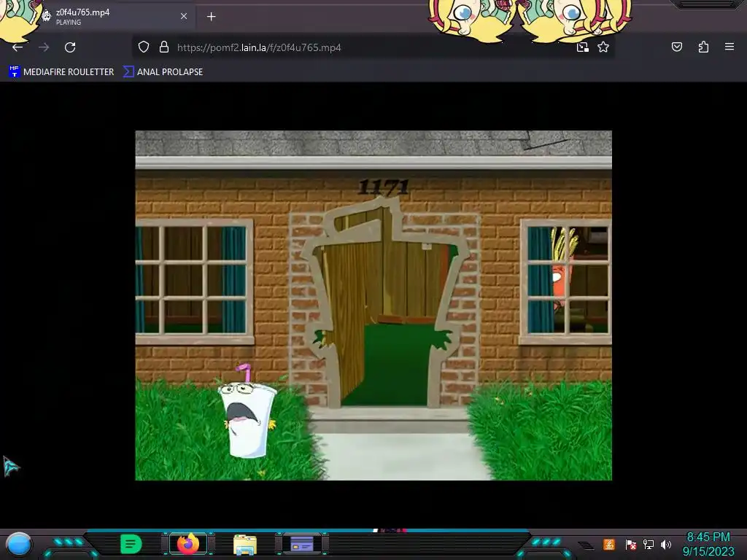Select the z0f4u765.mp4 playing tab
This screenshot has width=747, height=560.
[115, 17]
